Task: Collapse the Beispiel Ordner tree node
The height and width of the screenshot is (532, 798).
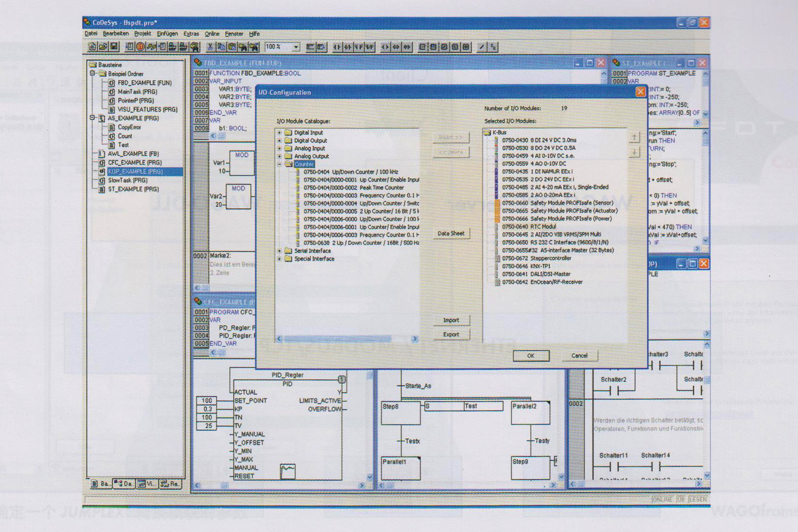Action: point(92,74)
